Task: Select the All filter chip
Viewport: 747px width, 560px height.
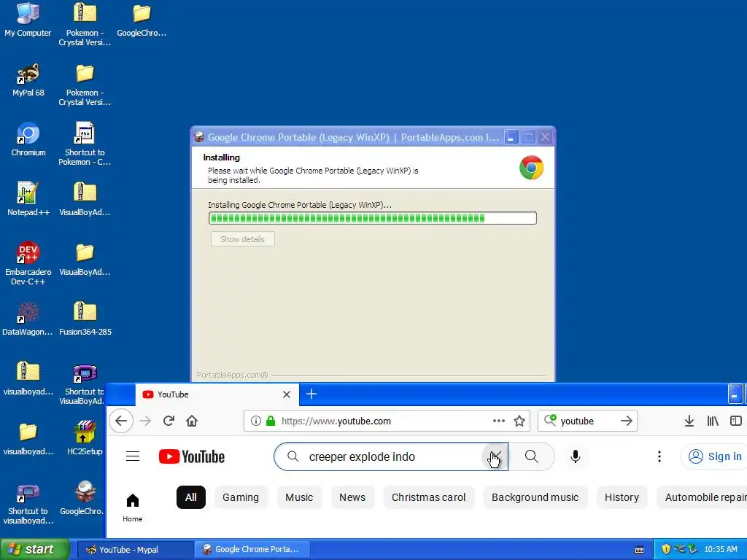Action: (190, 497)
